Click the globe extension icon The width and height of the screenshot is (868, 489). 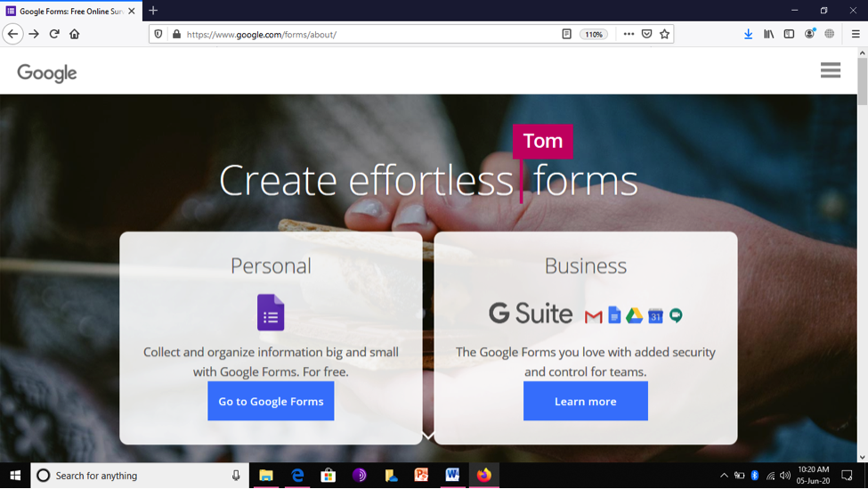829,34
